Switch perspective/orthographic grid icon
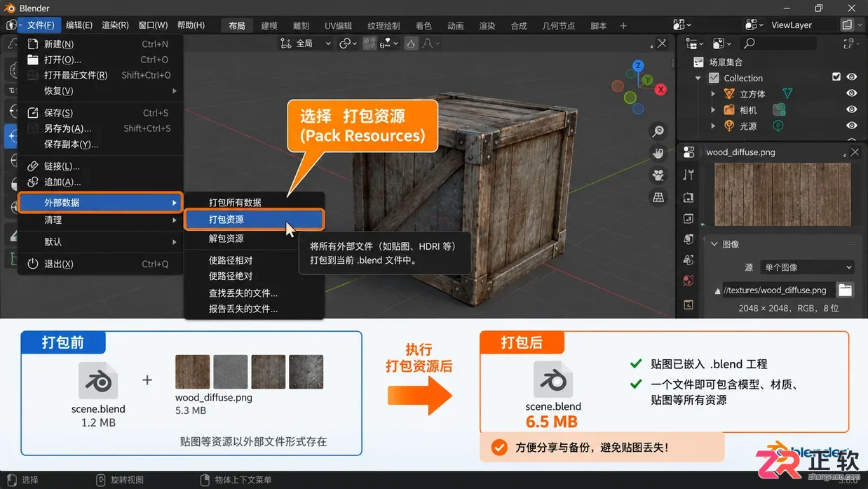 658,198
